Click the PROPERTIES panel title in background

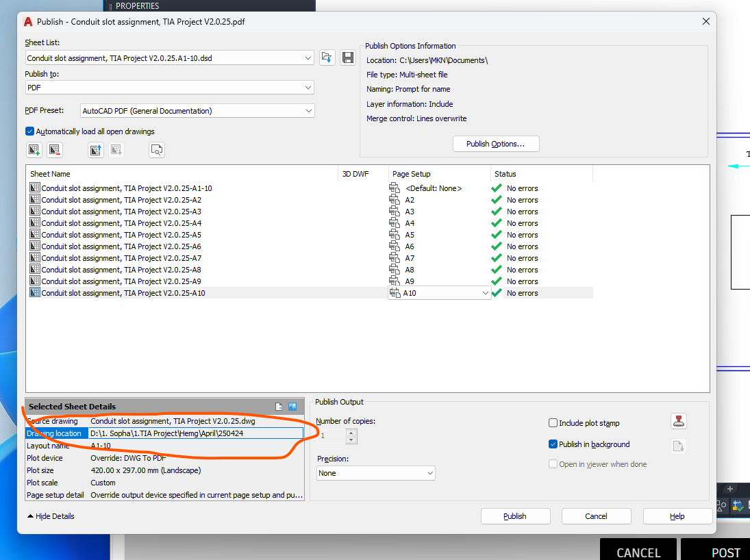click(x=137, y=5)
